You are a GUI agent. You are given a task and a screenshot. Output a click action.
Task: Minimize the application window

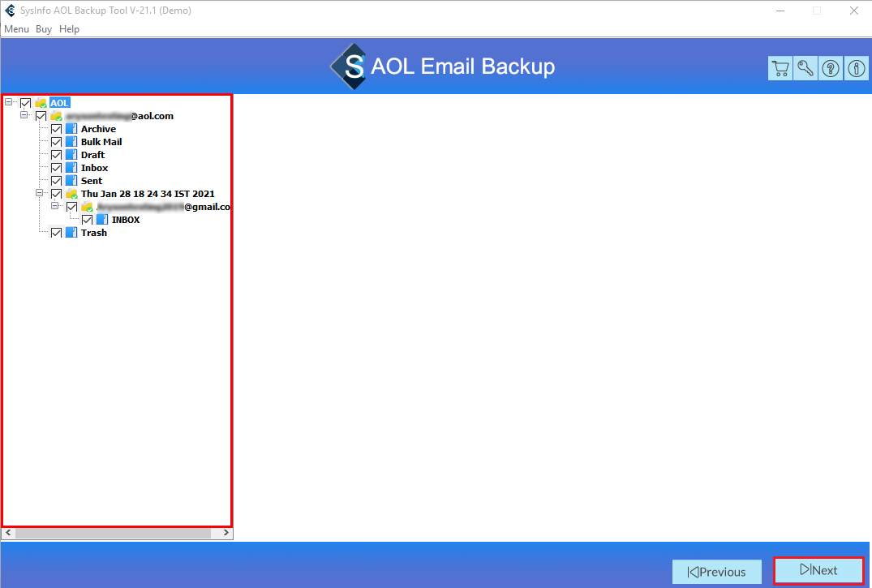tap(780, 11)
